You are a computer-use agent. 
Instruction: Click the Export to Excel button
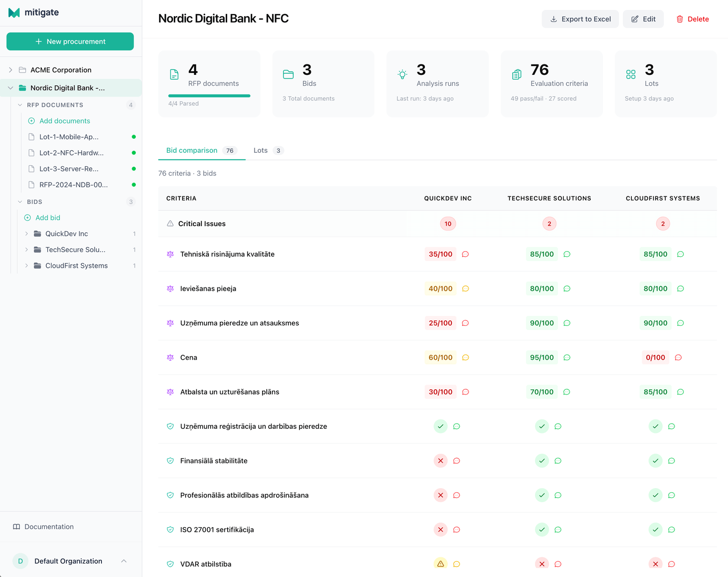point(580,19)
